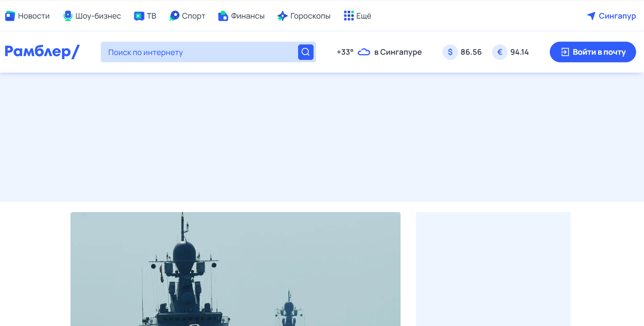Image resolution: width=644 pixels, height=326 pixels.
Task: Go to the Рамблер/ logo homepage
Action: pos(42,52)
